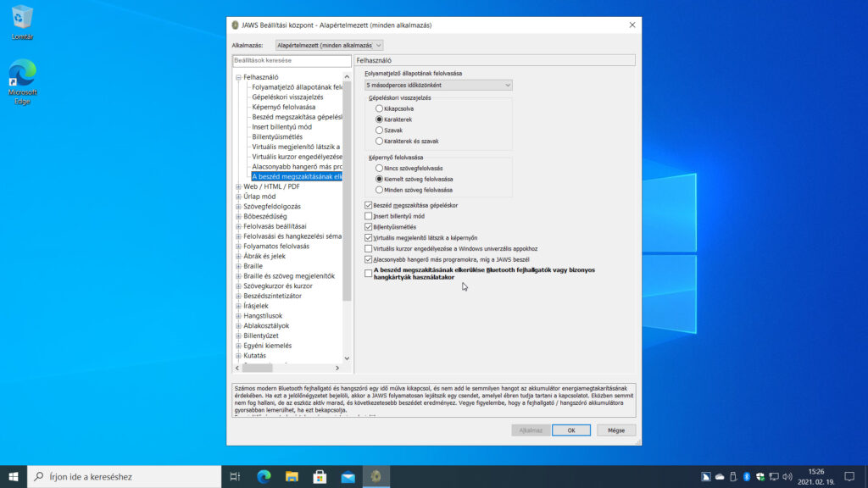
Task: Open the volume tray icon
Action: (787, 476)
